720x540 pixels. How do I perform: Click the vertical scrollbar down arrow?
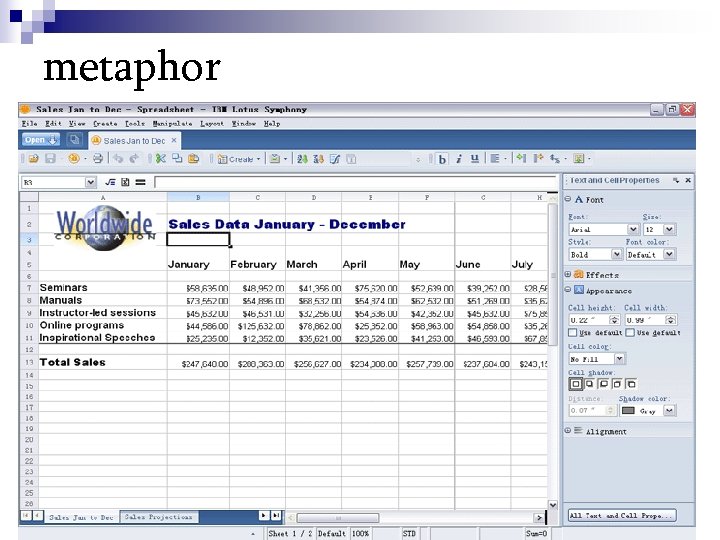pyautogui.click(x=552, y=505)
